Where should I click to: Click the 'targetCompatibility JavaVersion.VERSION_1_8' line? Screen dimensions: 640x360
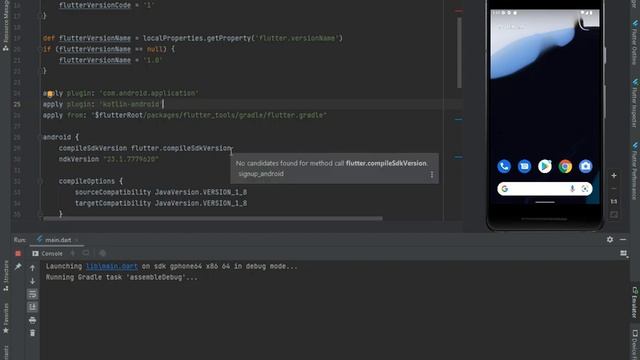click(x=161, y=203)
